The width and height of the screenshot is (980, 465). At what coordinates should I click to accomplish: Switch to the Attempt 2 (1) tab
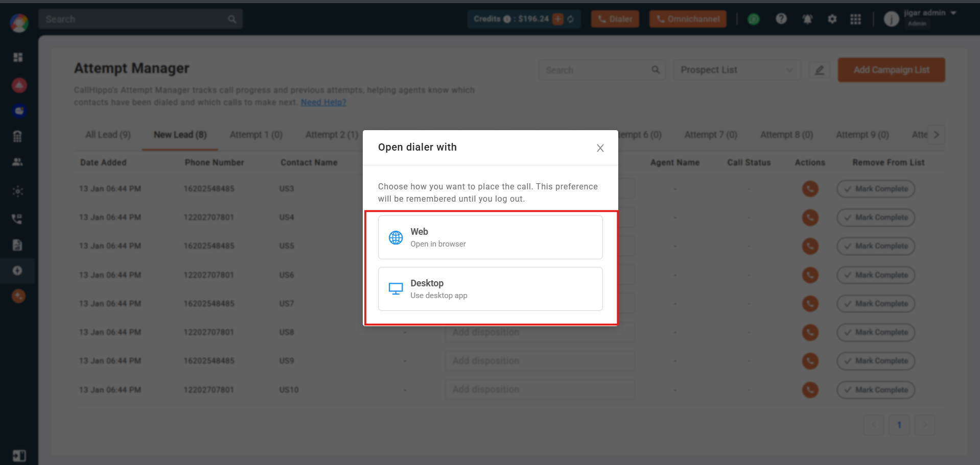tap(332, 135)
